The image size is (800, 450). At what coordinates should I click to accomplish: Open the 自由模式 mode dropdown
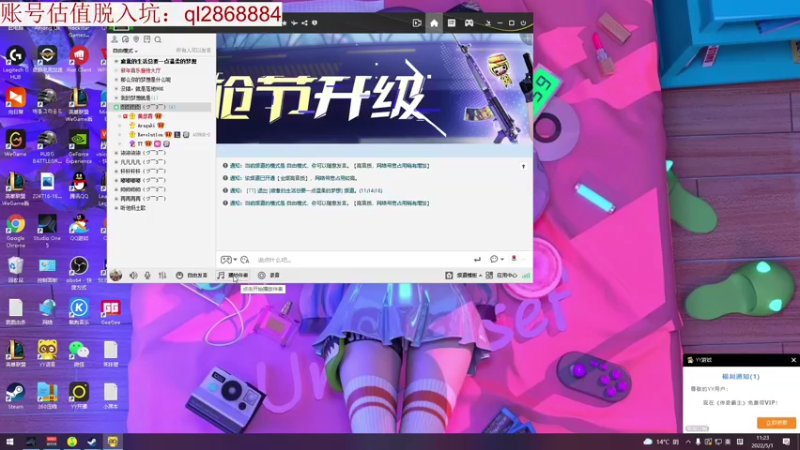[125, 51]
